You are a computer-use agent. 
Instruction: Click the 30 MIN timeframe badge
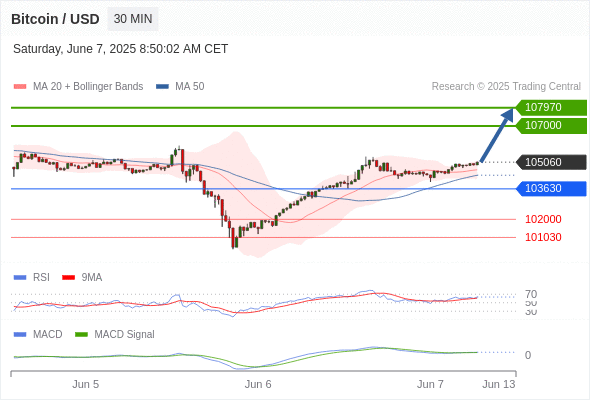133,19
